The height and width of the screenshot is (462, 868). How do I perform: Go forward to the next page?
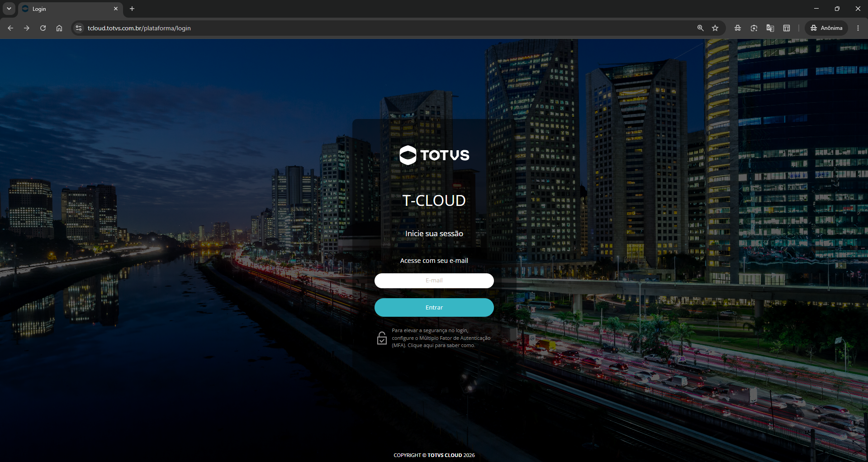click(27, 28)
